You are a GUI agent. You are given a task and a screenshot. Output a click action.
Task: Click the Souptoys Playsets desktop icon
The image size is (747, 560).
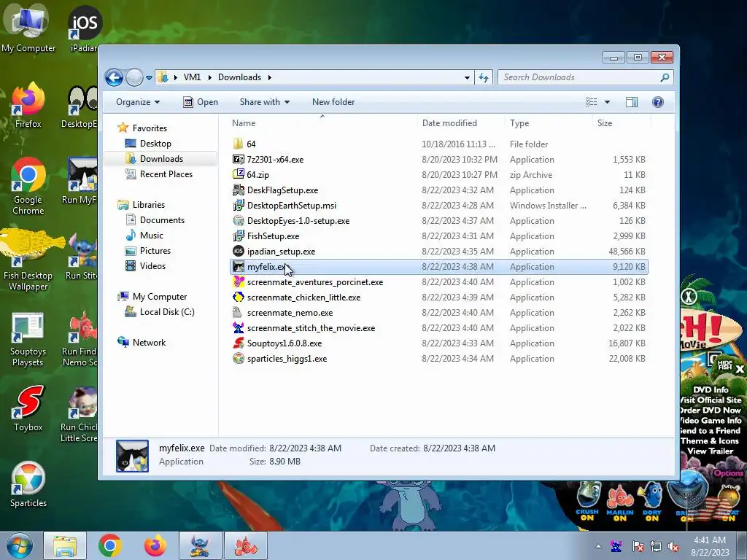pos(28,339)
